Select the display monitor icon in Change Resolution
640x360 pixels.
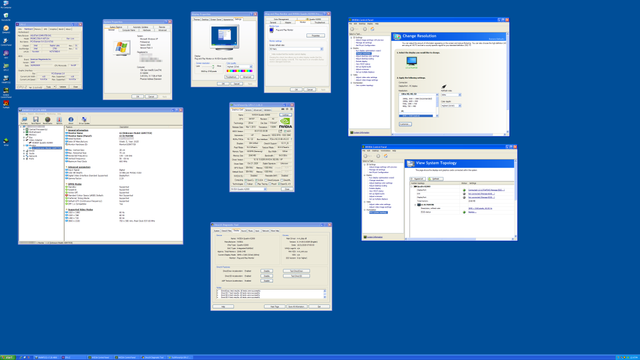click(411, 61)
